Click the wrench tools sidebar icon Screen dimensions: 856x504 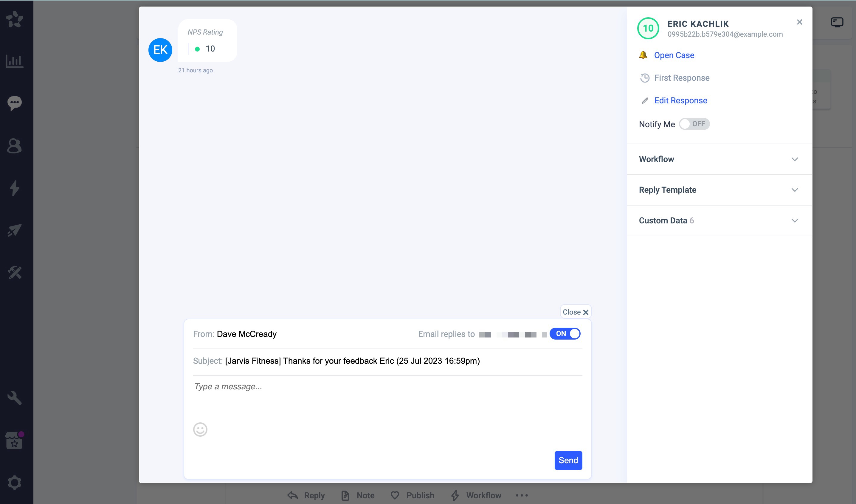[x=15, y=398]
